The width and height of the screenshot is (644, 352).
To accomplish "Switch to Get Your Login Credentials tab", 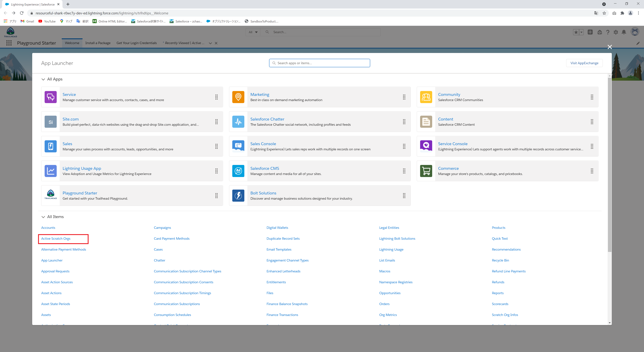I will coord(137,43).
